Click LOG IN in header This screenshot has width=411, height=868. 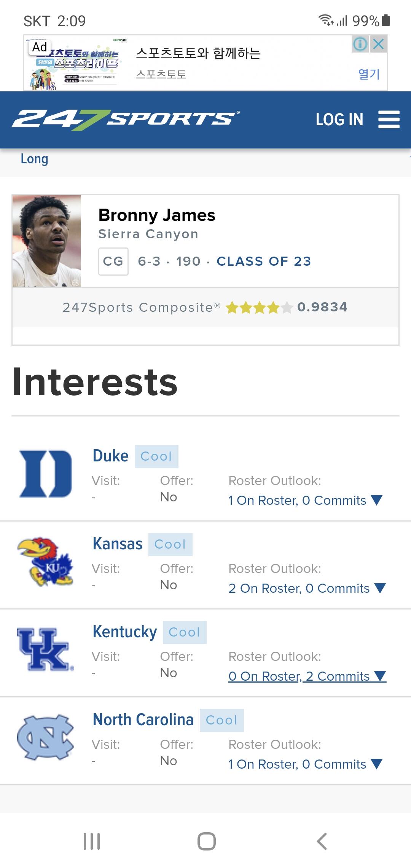[x=339, y=120]
